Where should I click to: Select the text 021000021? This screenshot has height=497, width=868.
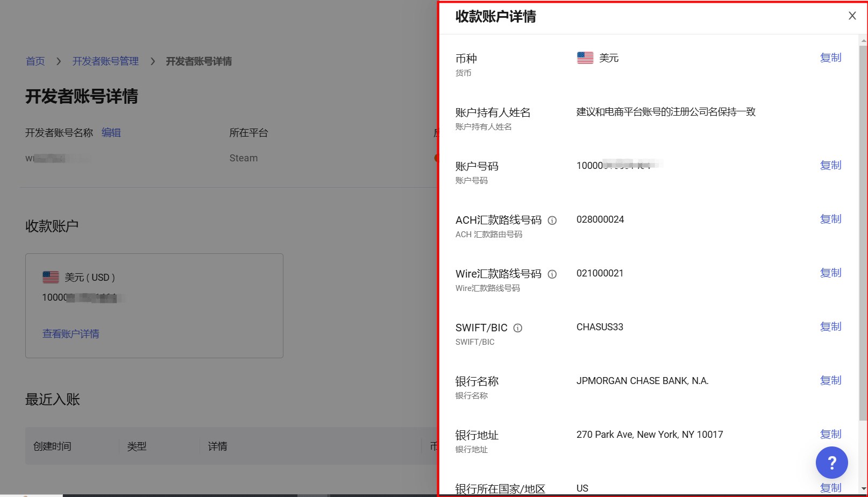(x=600, y=273)
